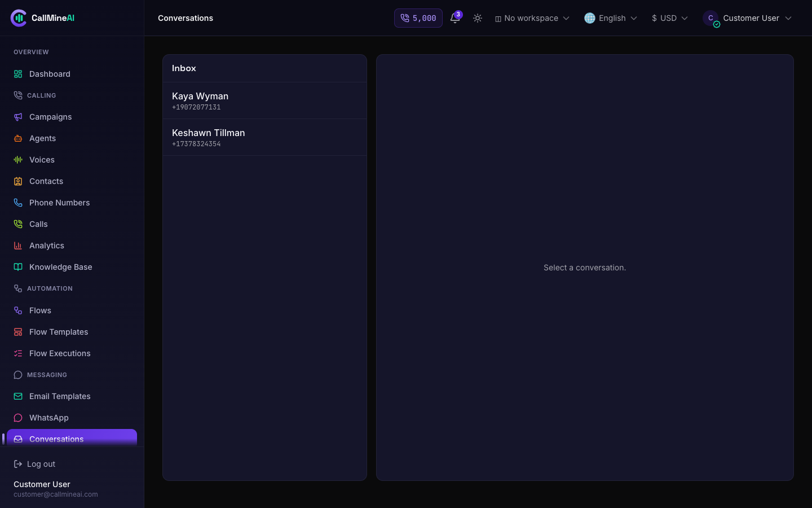
Task: Open the Flows page
Action: [72, 310]
